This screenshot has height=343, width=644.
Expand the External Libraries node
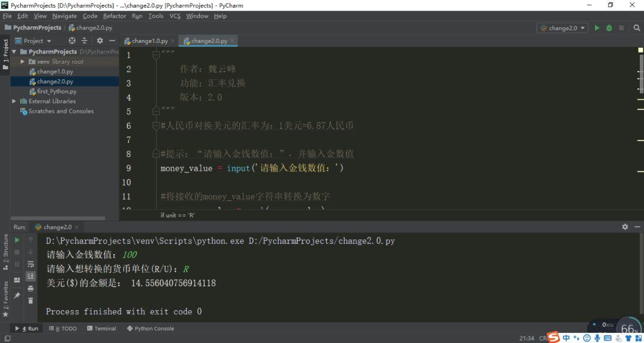14,101
